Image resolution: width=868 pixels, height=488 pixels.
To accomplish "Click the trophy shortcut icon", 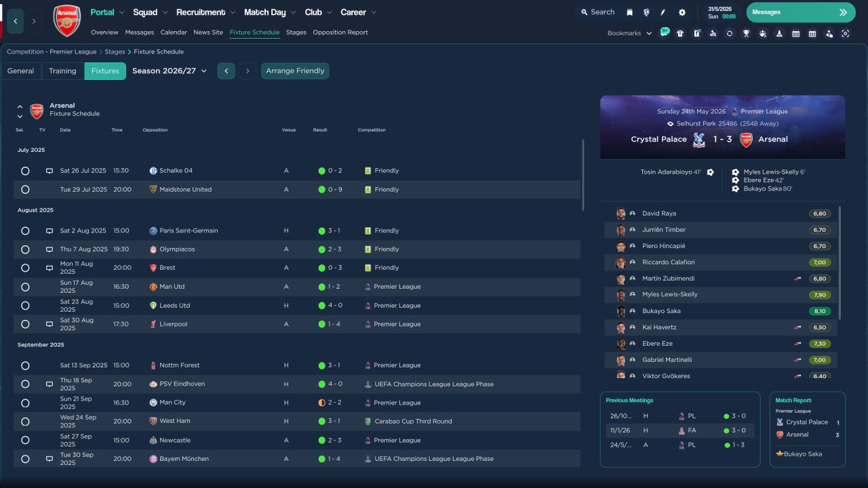I will (x=746, y=33).
